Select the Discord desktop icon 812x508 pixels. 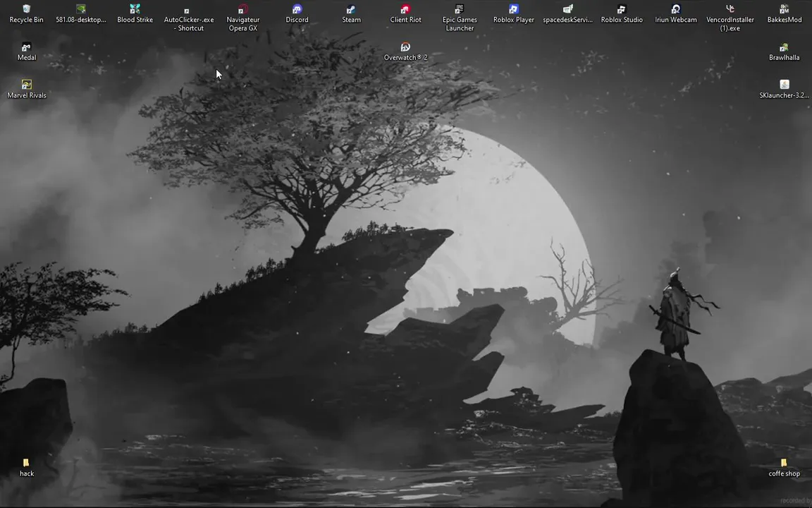pos(297,14)
